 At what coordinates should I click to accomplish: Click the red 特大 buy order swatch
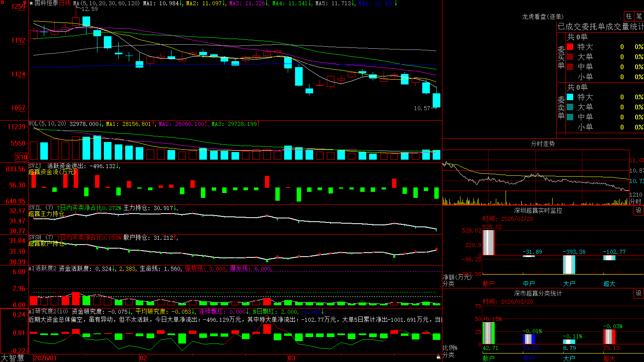pos(570,47)
